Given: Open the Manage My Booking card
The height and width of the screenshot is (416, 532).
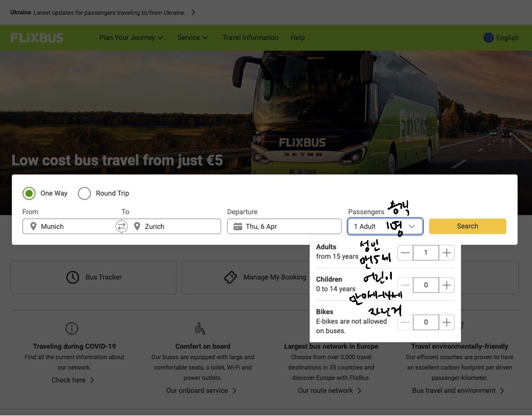Looking at the screenshot, I should (245, 277).
